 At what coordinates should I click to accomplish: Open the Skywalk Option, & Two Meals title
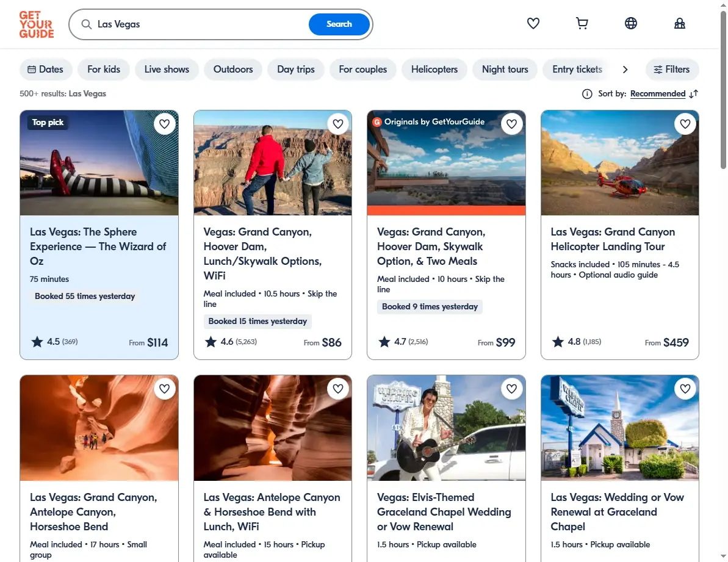coord(431,247)
